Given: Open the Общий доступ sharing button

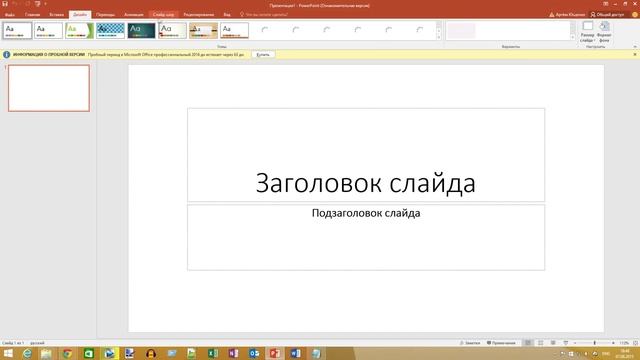Looking at the screenshot, I should (607, 15).
